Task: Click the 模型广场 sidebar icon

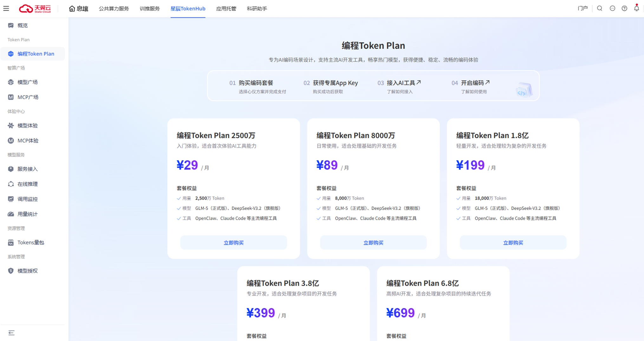Action: pos(11,82)
